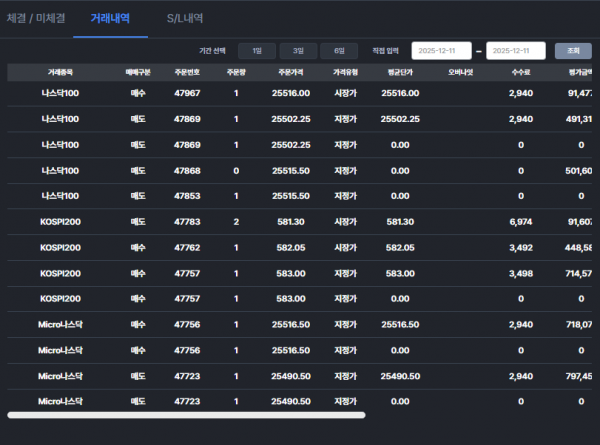The image size is (600, 445).
Task: Choose the 6일 period button
Action: point(339,51)
